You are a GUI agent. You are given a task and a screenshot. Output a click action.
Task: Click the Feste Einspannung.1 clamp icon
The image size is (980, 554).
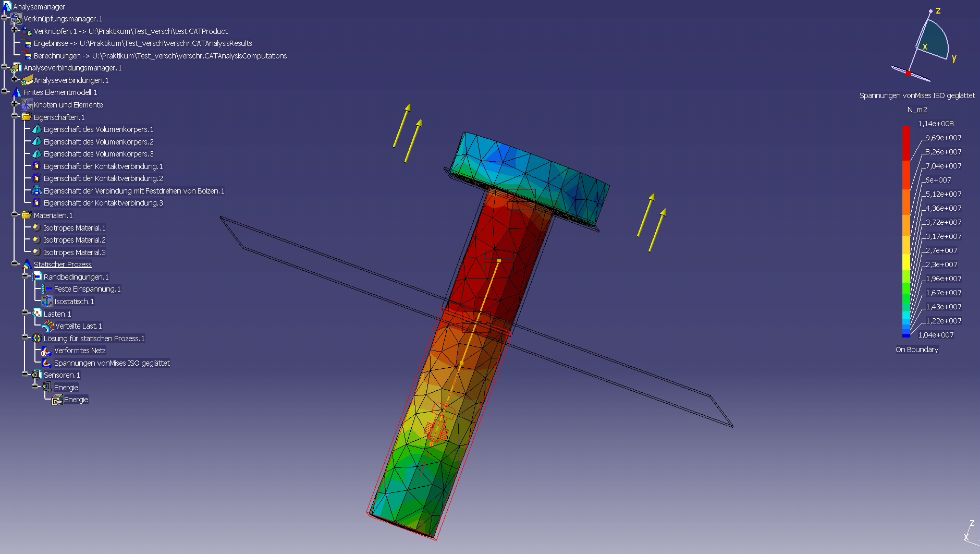[x=47, y=289]
